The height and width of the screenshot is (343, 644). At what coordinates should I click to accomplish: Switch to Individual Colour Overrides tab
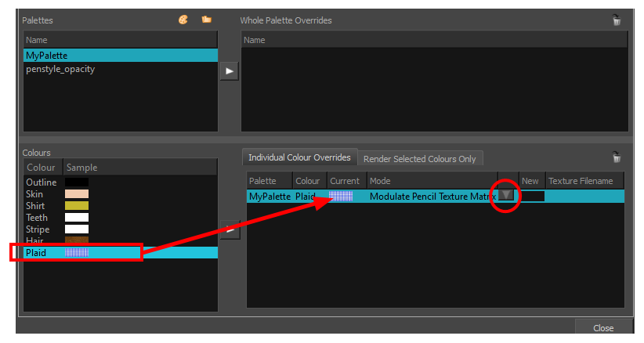pos(300,157)
